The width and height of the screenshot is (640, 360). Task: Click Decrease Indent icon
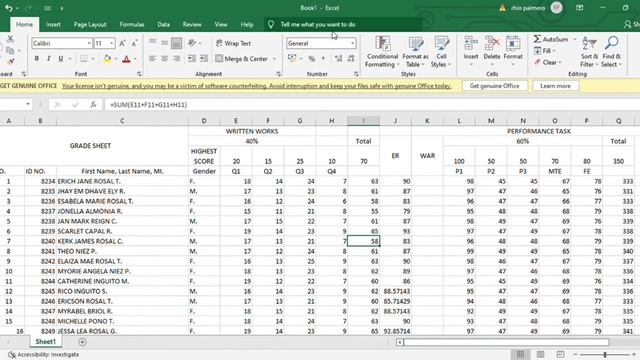191,59
